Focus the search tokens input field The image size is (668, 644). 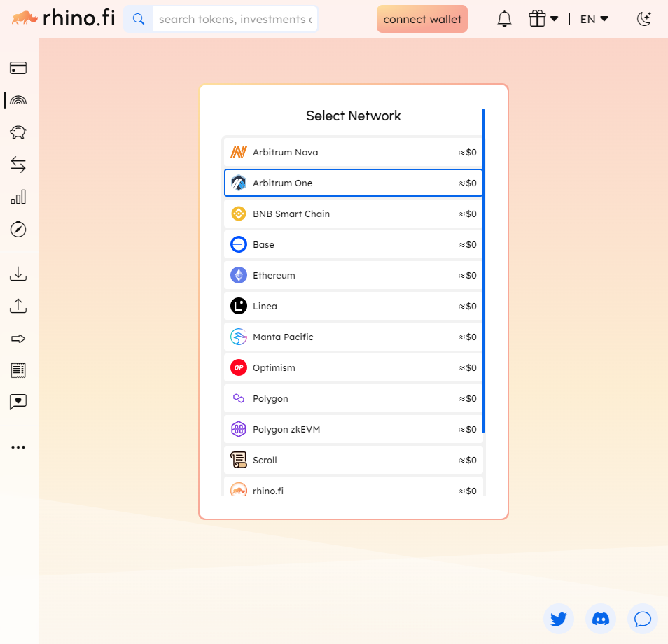click(x=235, y=19)
